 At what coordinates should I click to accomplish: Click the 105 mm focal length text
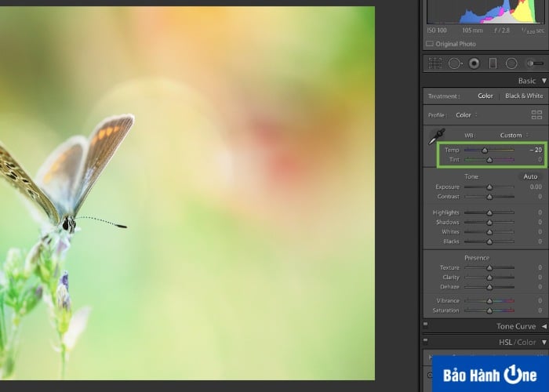pyautogui.click(x=472, y=31)
